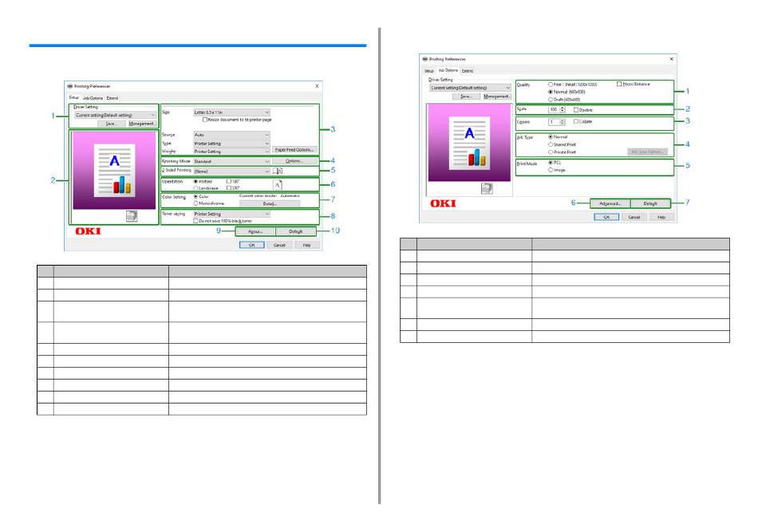This screenshot has width=758, height=532.
Task: Click the printer title icon in the Job Options dialog
Action: (x=425, y=59)
